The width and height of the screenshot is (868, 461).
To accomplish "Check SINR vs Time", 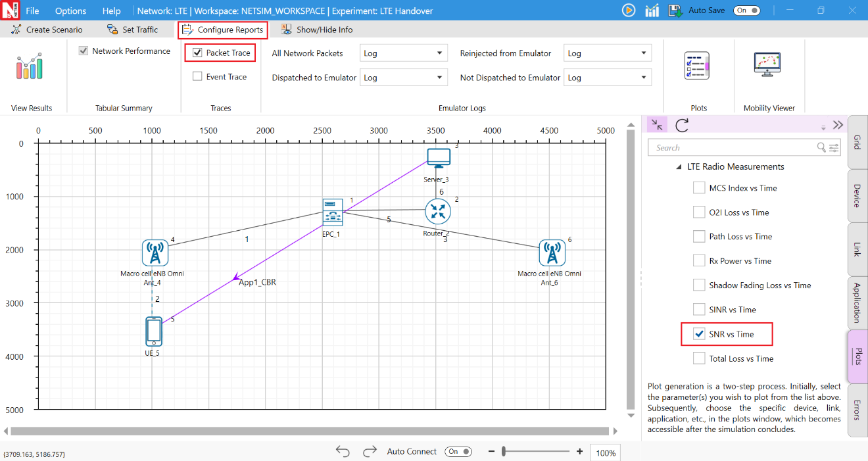I will coord(699,310).
